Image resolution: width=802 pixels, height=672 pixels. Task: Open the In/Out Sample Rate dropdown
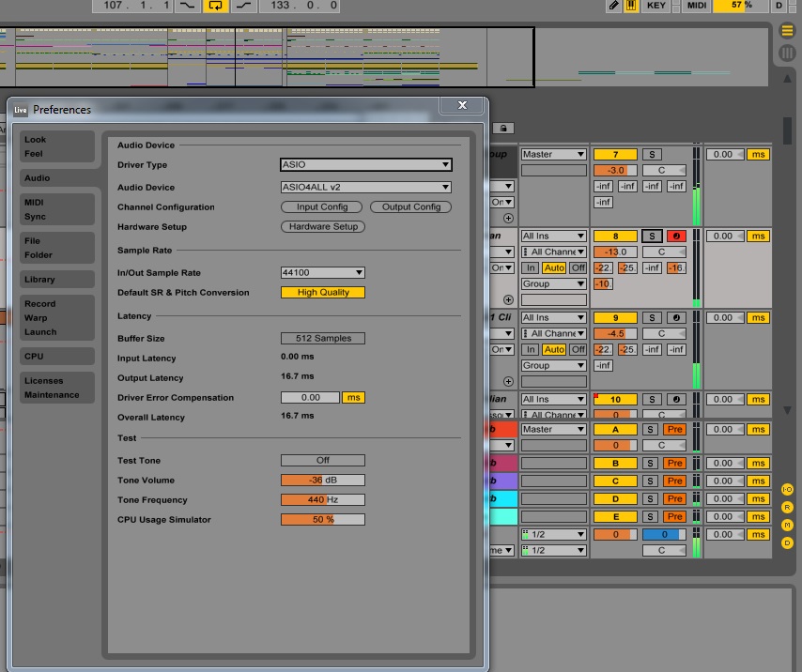click(x=323, y=273)
